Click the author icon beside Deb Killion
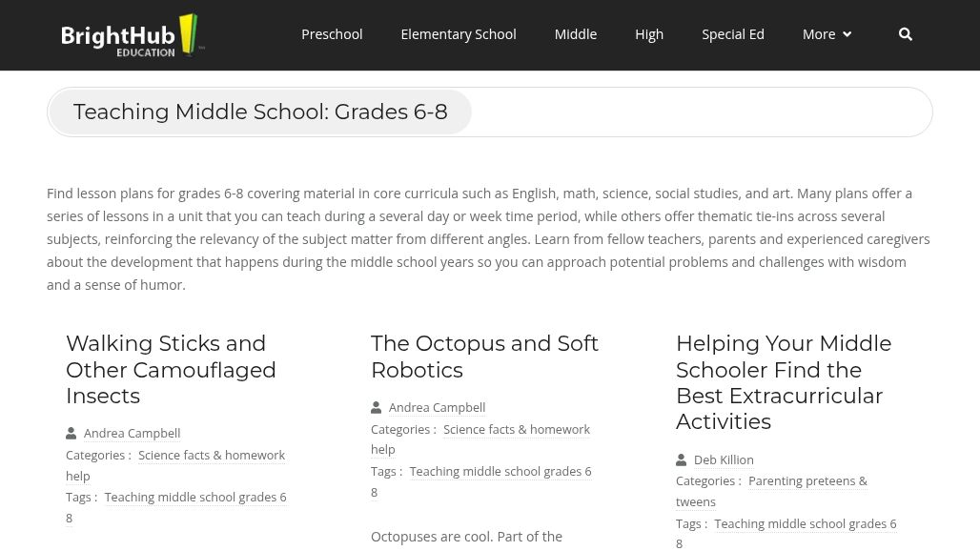Screen dimensions: 980x551 [x=682, y=459]
